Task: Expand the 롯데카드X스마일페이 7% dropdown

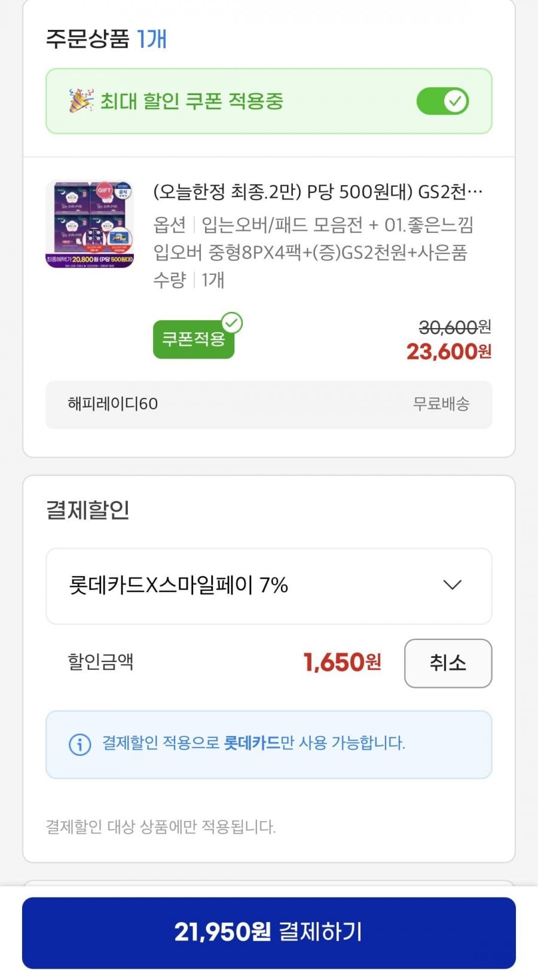Action: 268,586
